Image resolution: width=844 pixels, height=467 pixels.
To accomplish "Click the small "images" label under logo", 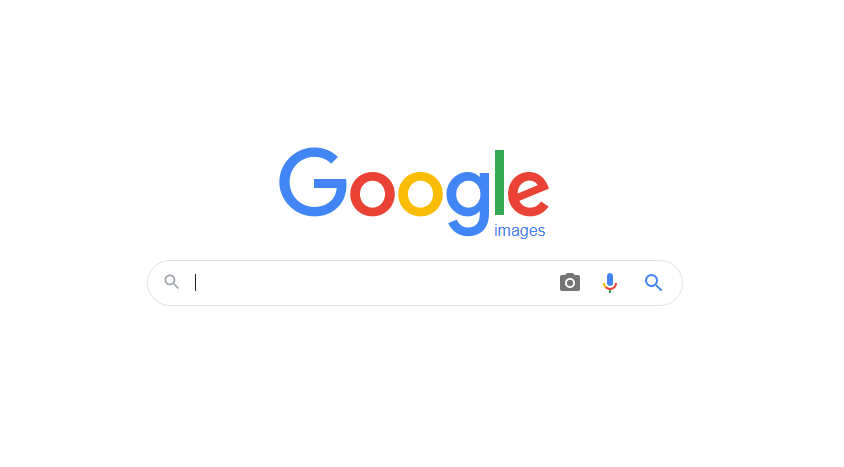I will 519,231.
